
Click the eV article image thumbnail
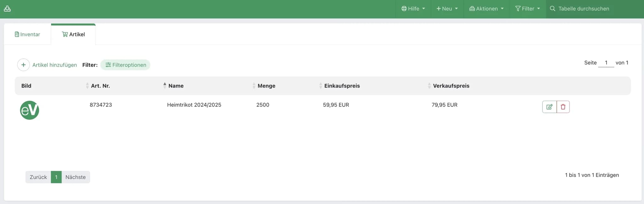(30, 110)
